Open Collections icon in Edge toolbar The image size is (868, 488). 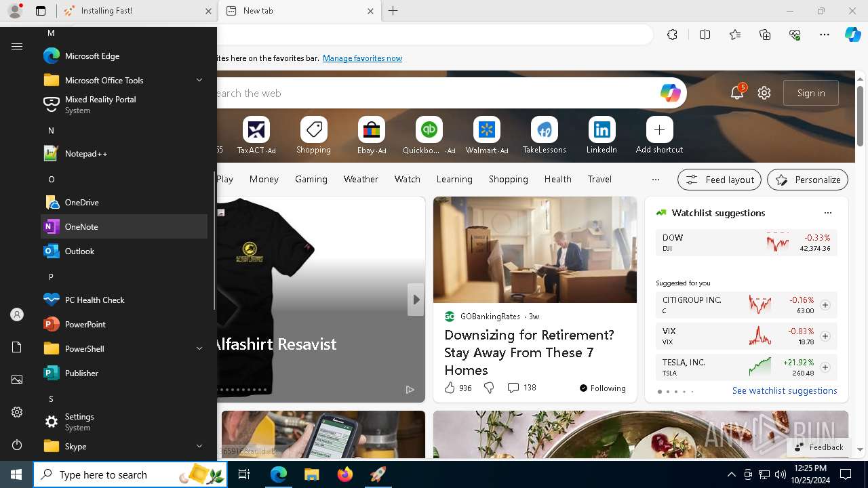point(765,35)
